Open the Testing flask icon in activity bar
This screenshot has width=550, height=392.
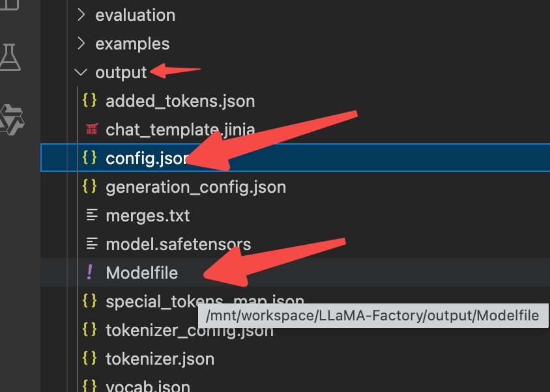9,57
